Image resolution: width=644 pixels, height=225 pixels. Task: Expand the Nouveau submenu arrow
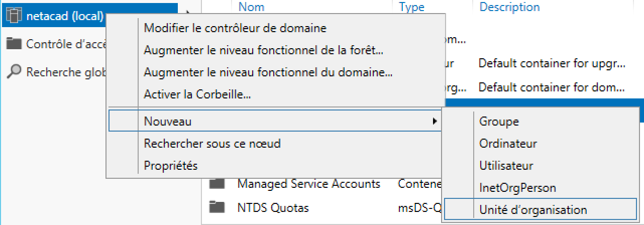tap(434, 122)
